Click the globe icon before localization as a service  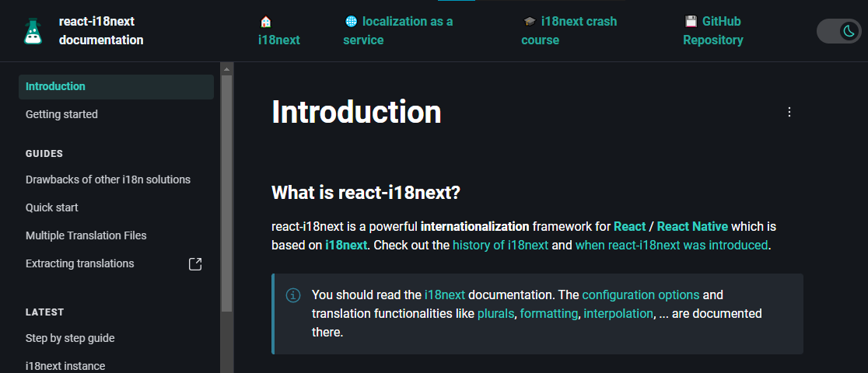click(351, 22)
